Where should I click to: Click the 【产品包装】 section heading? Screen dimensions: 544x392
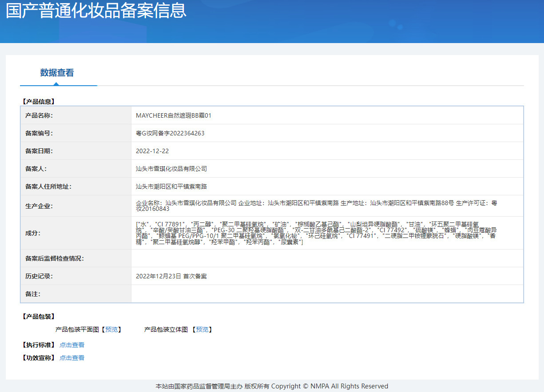(x=38, y=317)
